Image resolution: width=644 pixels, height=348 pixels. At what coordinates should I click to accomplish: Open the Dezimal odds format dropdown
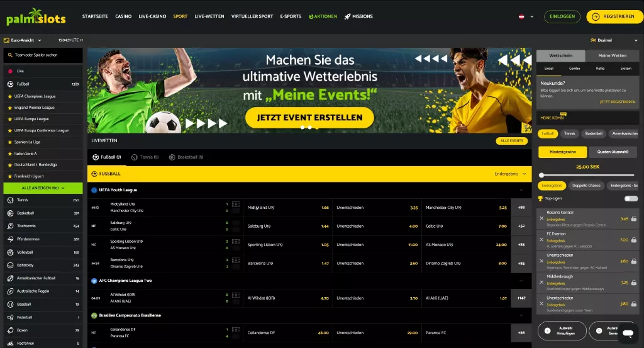614,40
